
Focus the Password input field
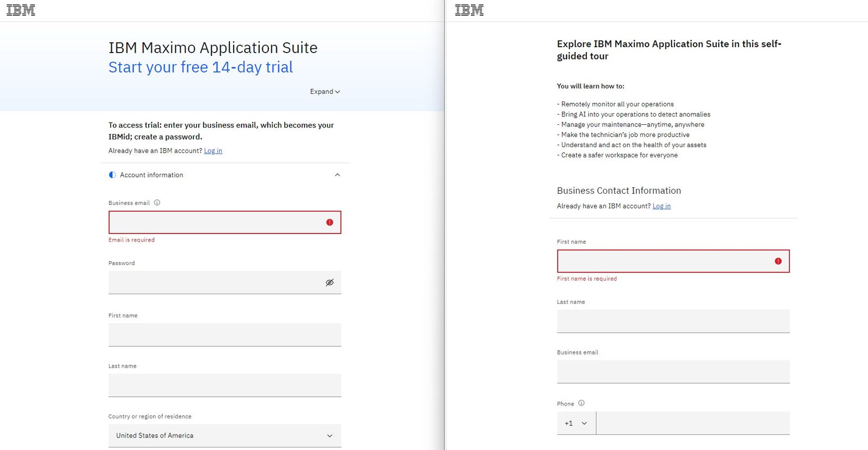point(225,282)
